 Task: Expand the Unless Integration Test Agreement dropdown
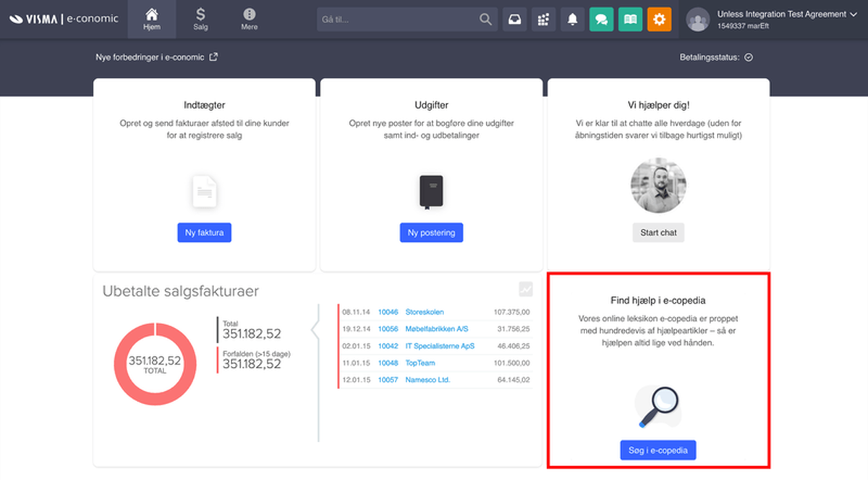(x=787, y=14)
